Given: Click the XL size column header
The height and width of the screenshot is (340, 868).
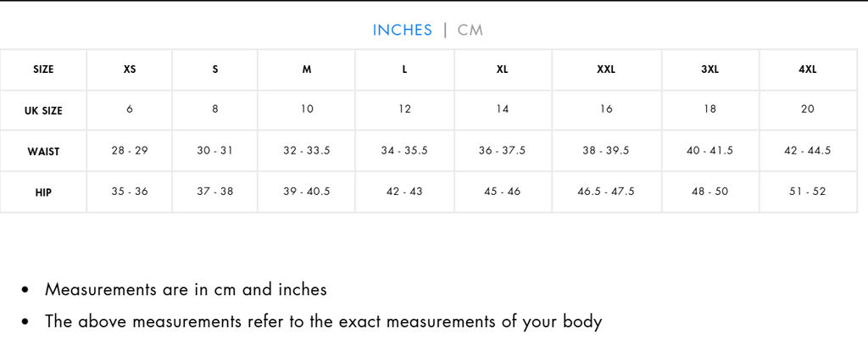Looking at the screenshot, I should (x=502, y=70).
